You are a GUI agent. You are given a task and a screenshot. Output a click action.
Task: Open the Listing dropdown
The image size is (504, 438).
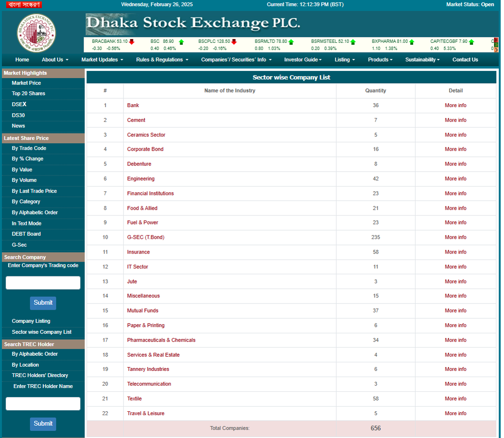click(x=345, y=60)
